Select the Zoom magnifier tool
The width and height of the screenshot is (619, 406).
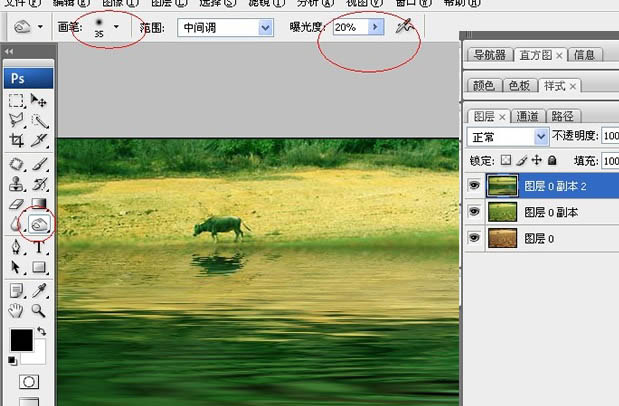click(x=39, y=310)
